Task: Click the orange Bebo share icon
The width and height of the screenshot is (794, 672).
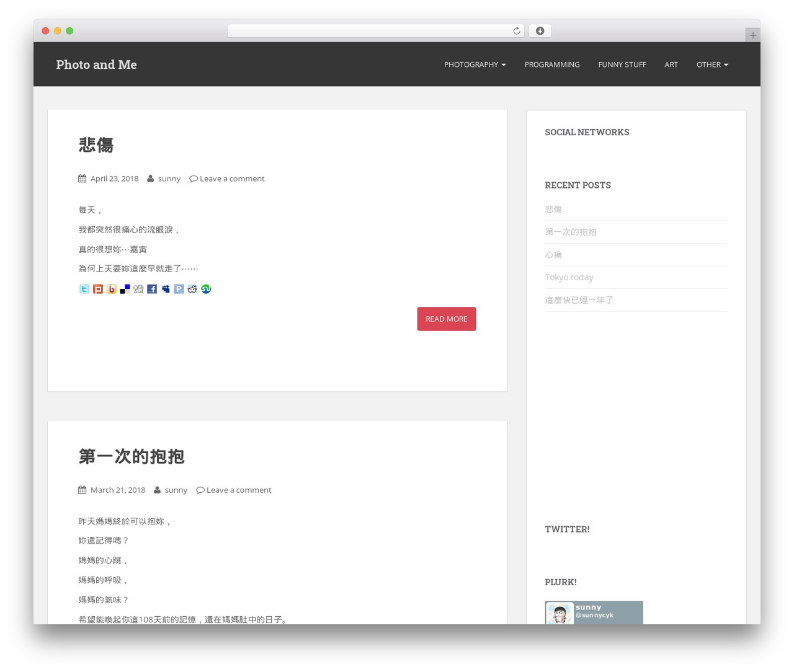Action: pyautogui.click(x=112, y=289)
